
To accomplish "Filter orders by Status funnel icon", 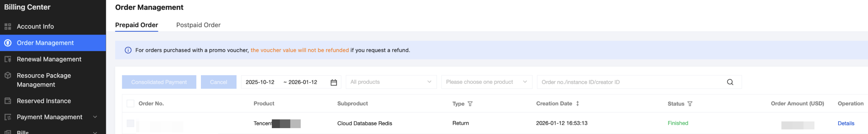I will click(x=690, y=104).
